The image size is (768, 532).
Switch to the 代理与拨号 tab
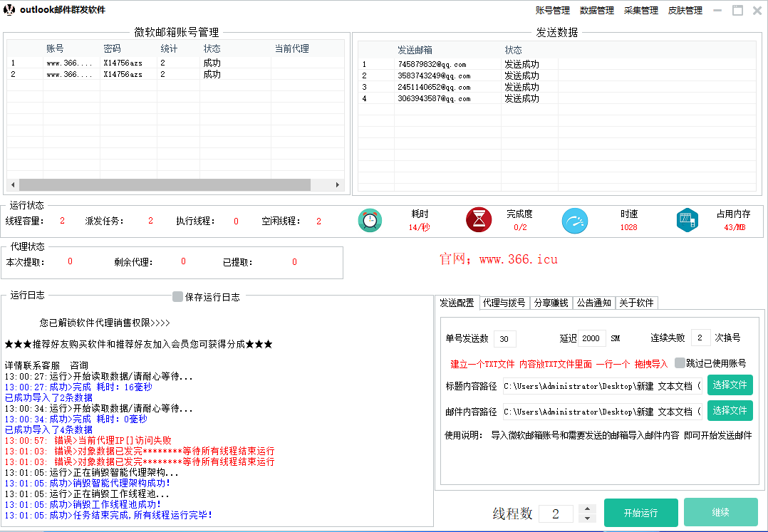point(504,303)
